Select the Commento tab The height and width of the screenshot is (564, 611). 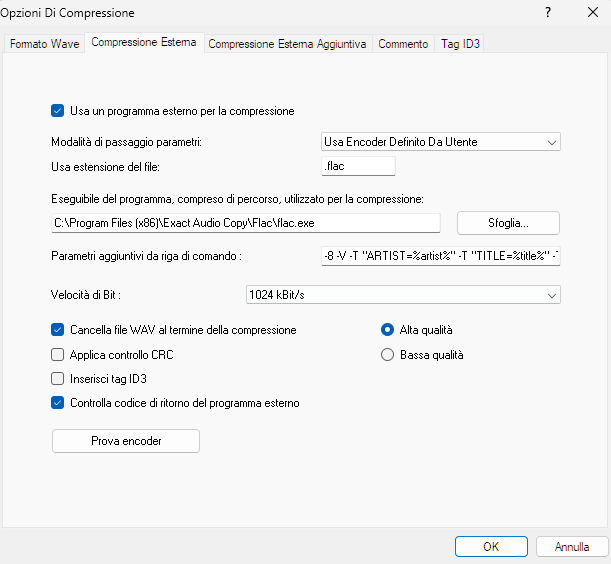coord(403,44)
